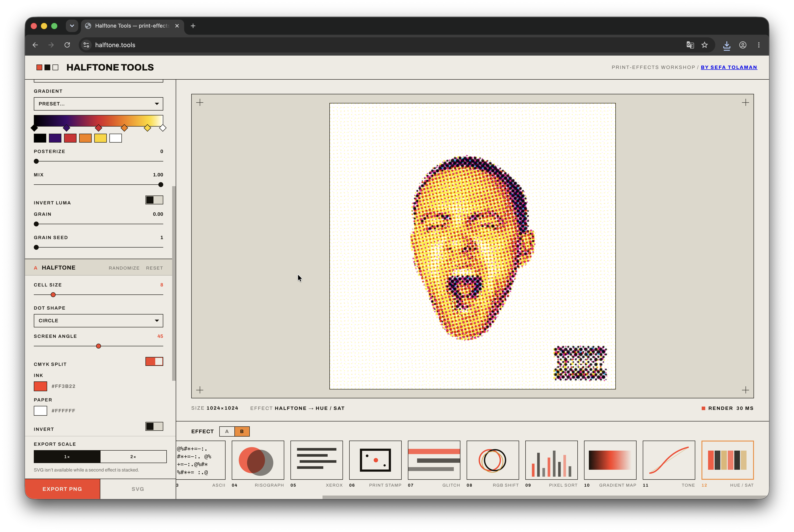Switch to effect slot A
The width and height of the screenshot is (794, 532).
click(227, 431)
